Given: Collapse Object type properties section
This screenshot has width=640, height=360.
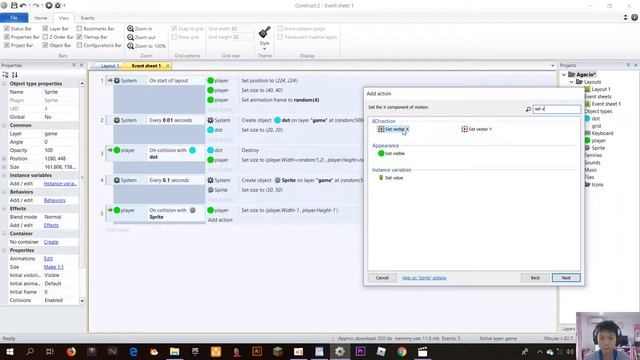Looking at the screenshot, I should [4, 84].
